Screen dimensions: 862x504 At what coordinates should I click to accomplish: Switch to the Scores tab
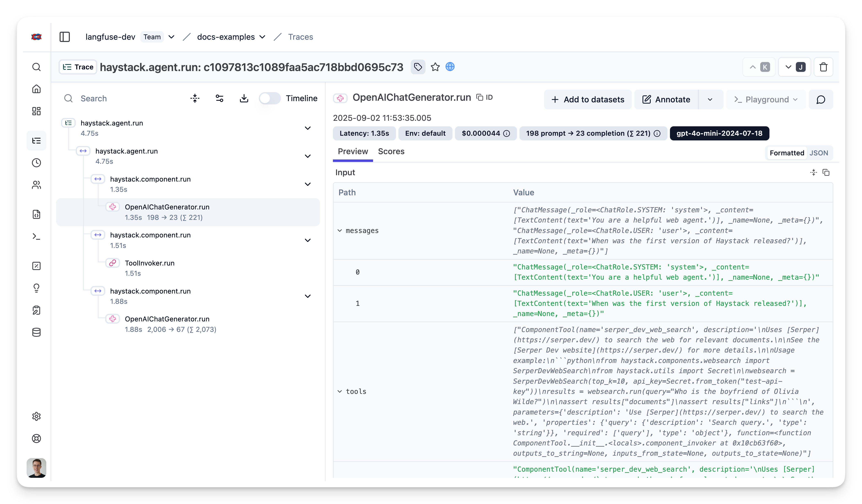tap(391, 151)
